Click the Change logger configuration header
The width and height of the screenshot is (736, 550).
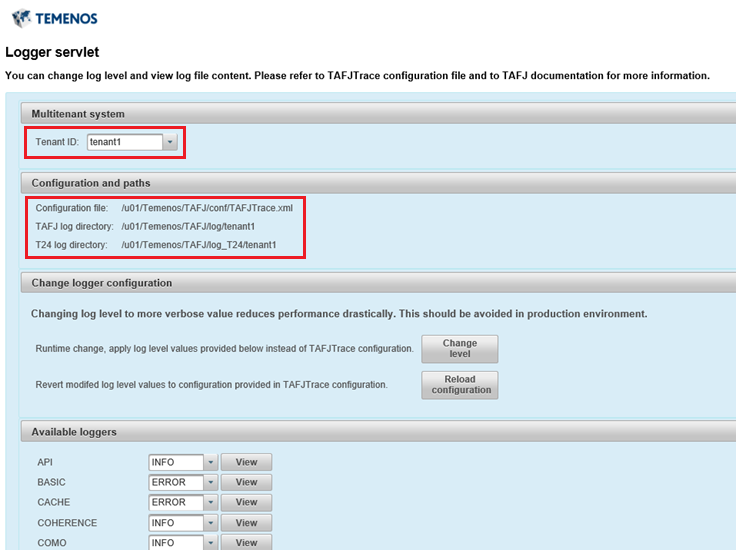[101, 283]
